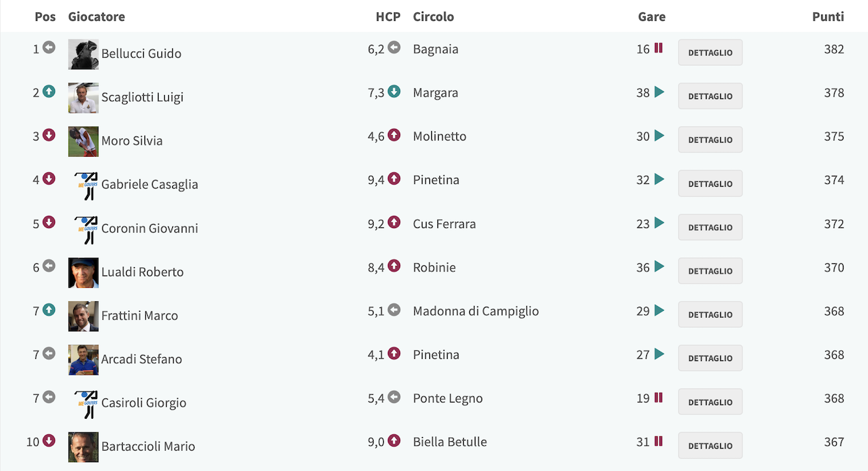The height and width of the screenshot is (471, 868).
Task: Open Dettaglio for Bartaccioli Mario
Action: click(x=710, y=446)
